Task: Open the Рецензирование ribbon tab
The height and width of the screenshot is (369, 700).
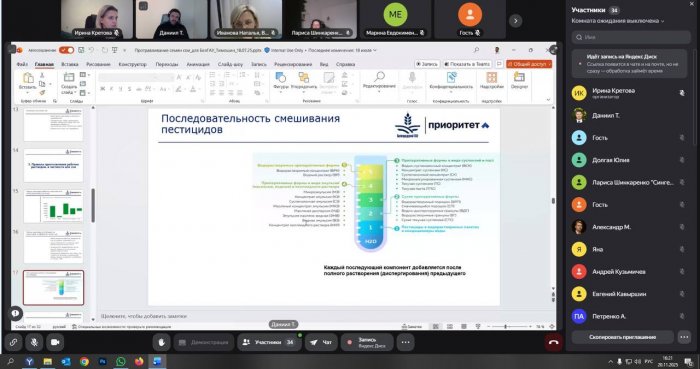Action: [293, 64]
